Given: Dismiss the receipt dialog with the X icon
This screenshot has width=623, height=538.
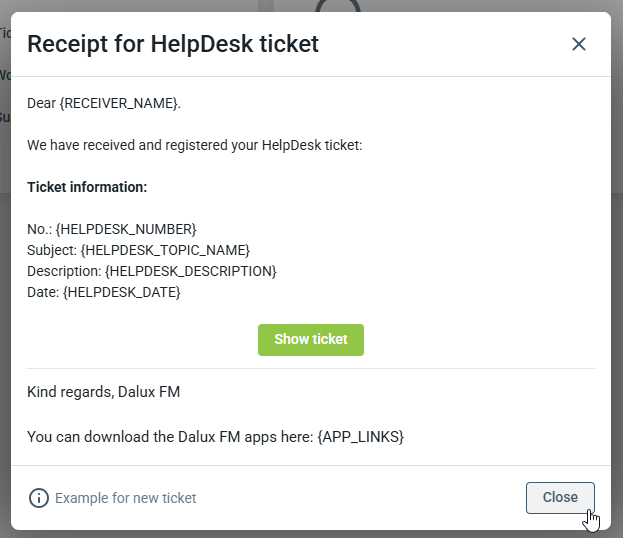Looking at the screenshot, I should point(578,44).
